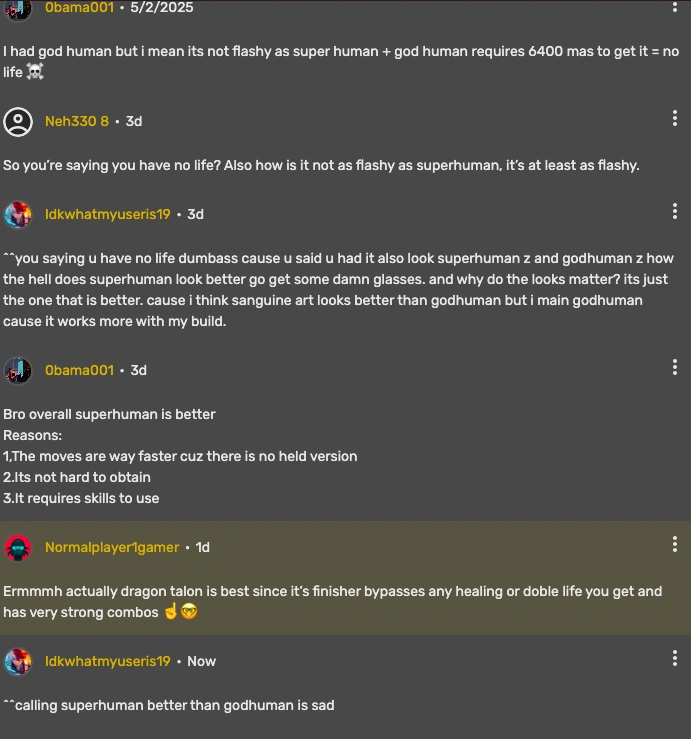Open the Neh330 8 username profile link
This screenshot has height=739, width=691.
click(77, 122)
